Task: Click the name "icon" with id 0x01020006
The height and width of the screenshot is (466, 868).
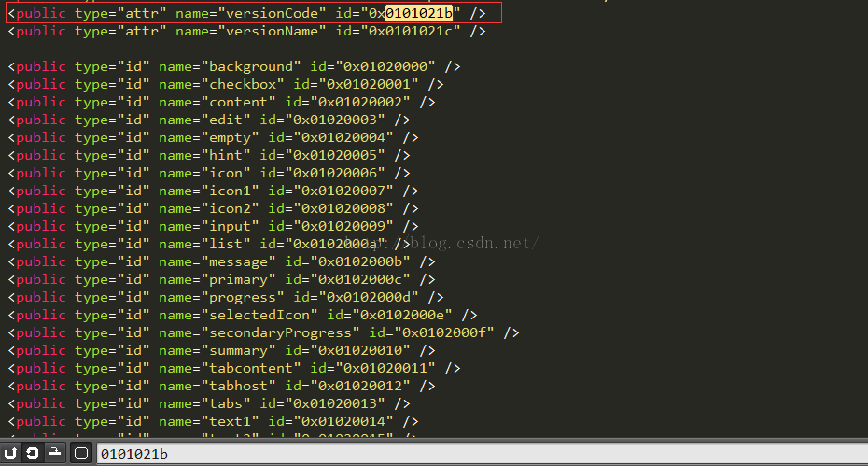Action: click(226, 173)
